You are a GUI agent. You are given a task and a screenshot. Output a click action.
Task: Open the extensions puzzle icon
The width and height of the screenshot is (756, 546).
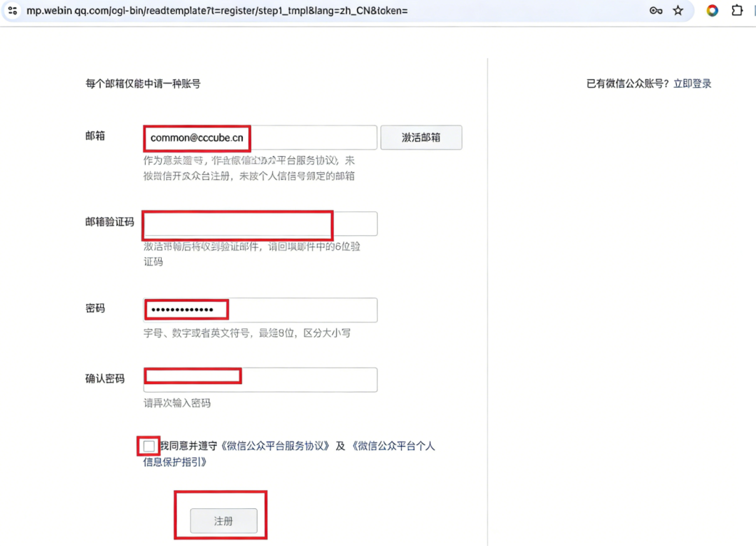(736, 10)
